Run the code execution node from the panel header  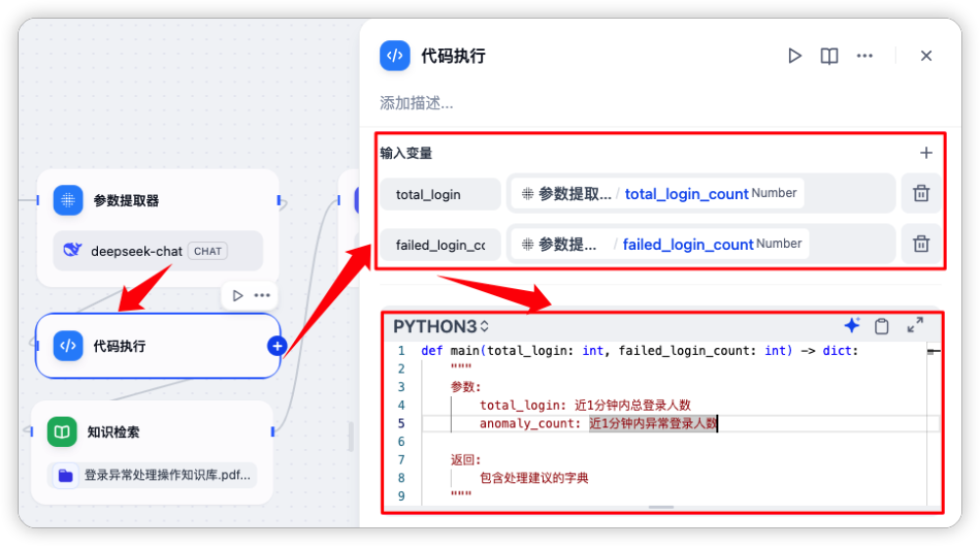click(795, 56)
